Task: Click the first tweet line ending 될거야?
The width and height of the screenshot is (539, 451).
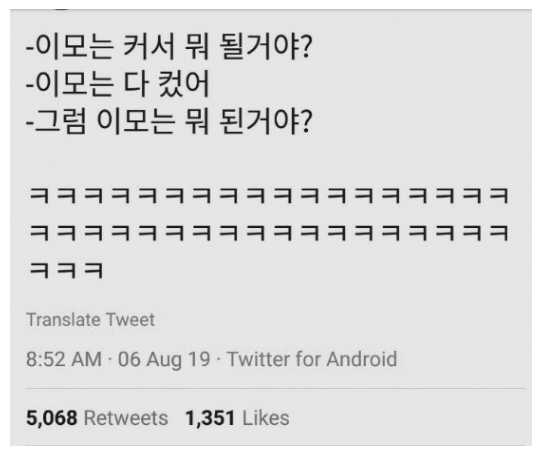Action: point(169,46)
